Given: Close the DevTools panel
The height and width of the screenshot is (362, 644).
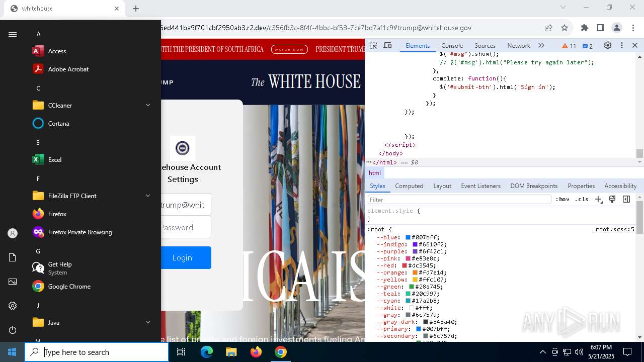Looking at the screenshot, I should pyautogui.click(x=635, y=46).
